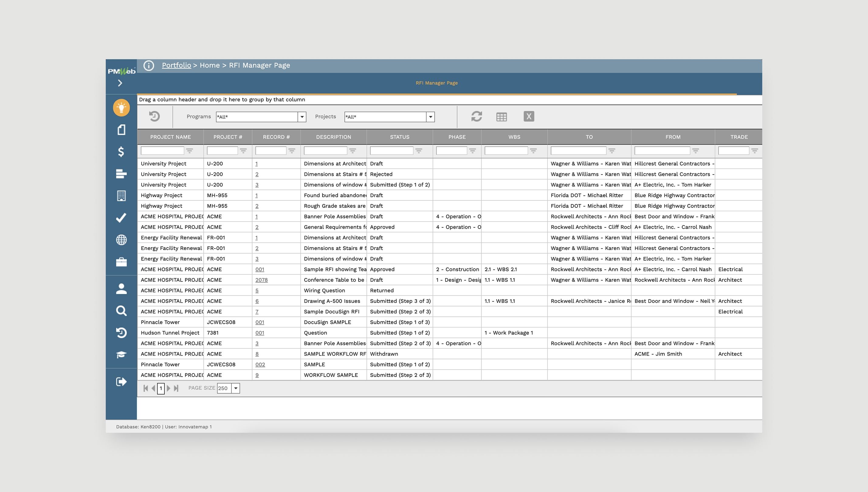Go to previous page of grid
Screen dimensions: 868x492
pos(153,388)
